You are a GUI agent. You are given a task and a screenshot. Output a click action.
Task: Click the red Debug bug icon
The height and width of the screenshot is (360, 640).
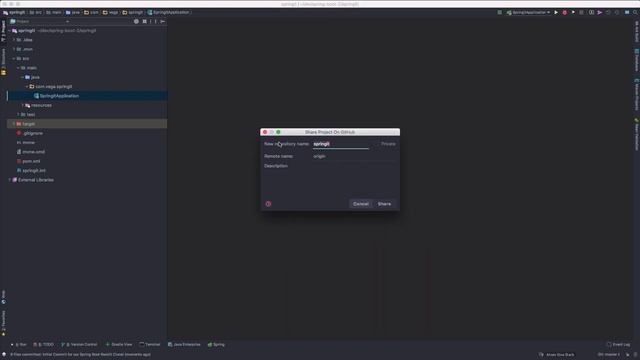[x=564, y=13]
